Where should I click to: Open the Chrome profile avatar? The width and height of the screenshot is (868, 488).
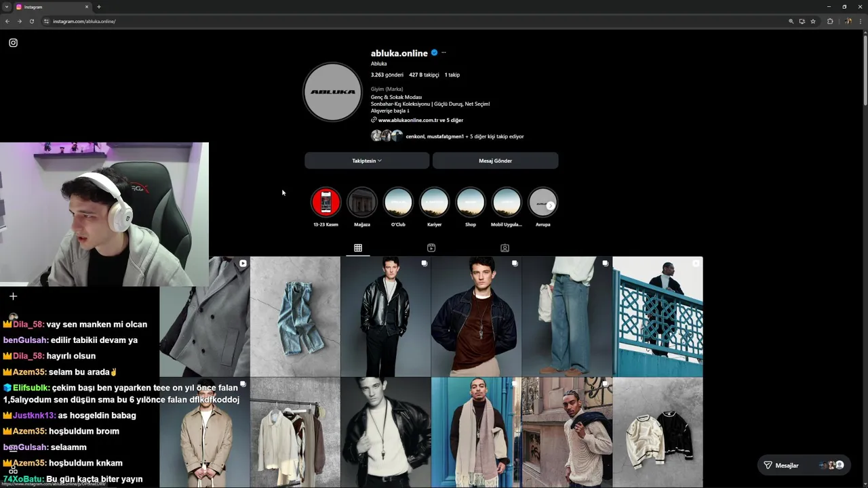click(x=848, y=21)
